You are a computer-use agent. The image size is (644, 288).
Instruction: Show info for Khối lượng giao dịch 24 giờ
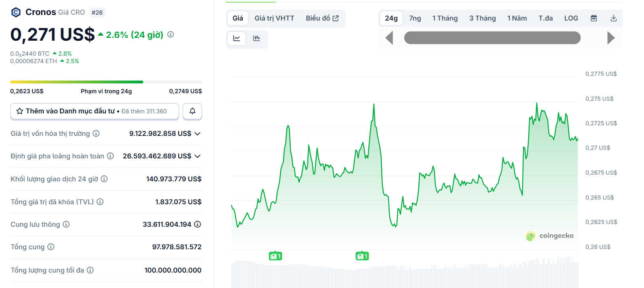pyautogui.click(x=104, y=179)
